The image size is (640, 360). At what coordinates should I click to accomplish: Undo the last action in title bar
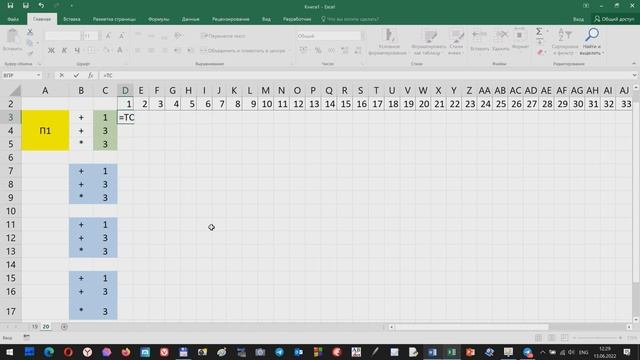[x=41, y=6]
